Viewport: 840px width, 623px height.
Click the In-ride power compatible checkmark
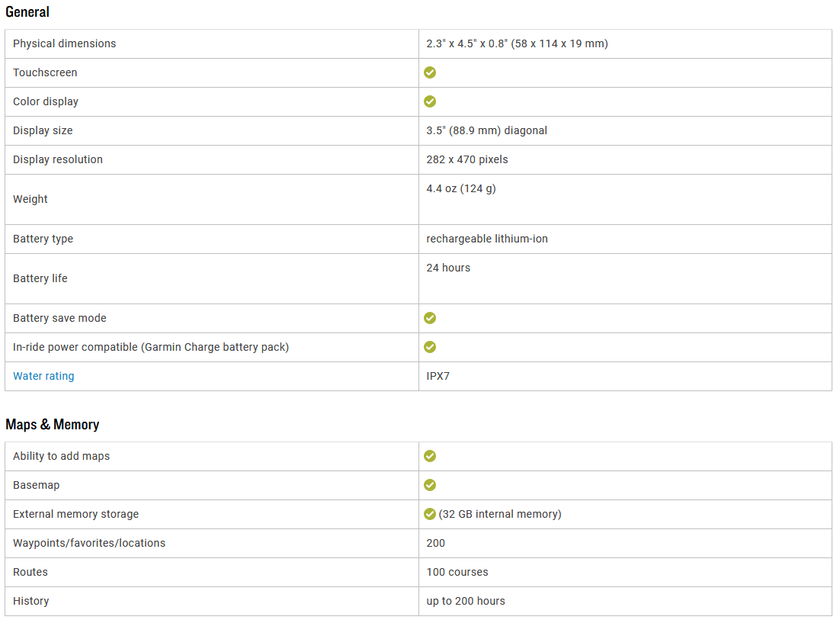(x=430, y=347)
